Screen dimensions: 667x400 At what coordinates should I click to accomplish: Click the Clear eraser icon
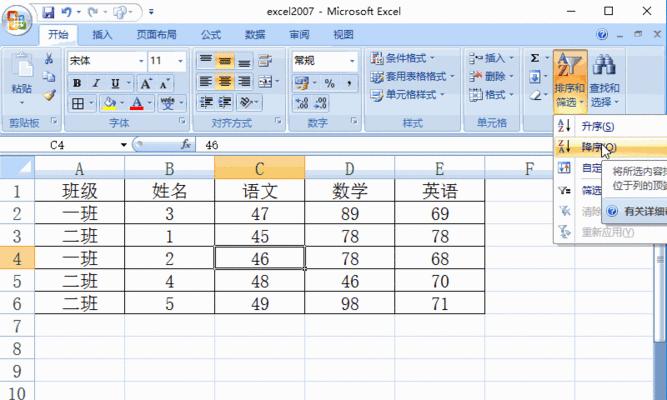pyautogui.click(x=535, y=95)
